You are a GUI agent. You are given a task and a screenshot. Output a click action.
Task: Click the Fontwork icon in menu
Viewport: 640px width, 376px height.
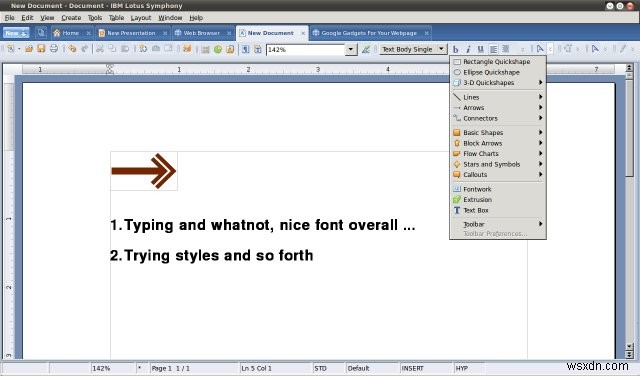(457, 189)
